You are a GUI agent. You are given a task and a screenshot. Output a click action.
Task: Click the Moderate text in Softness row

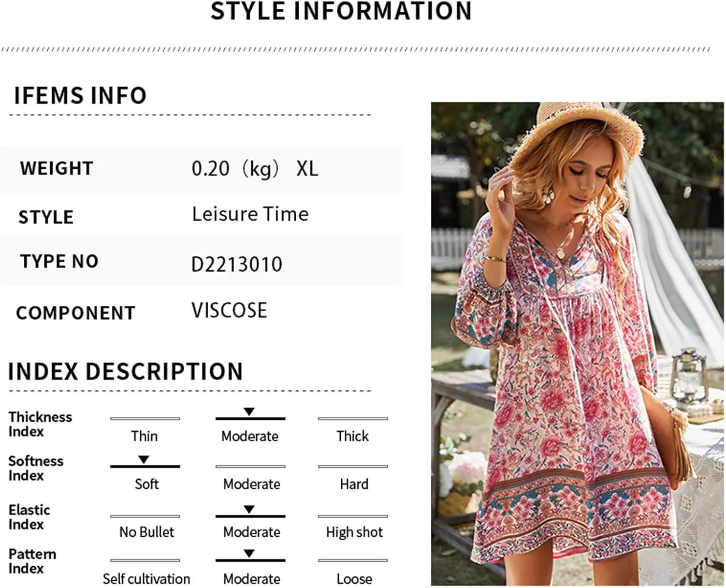tap(252, 484)
